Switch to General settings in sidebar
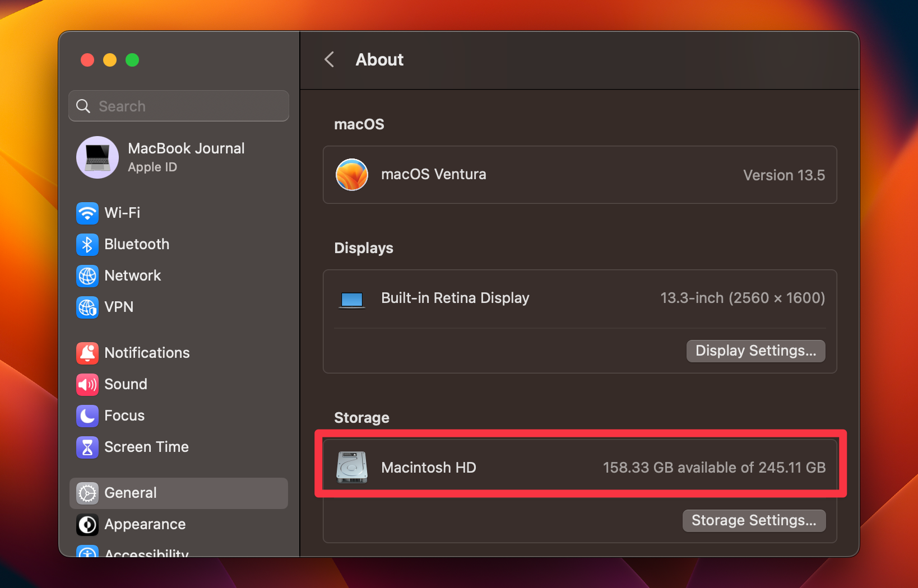This screenshot has height=588, width=918. click(x=130, y=493)
